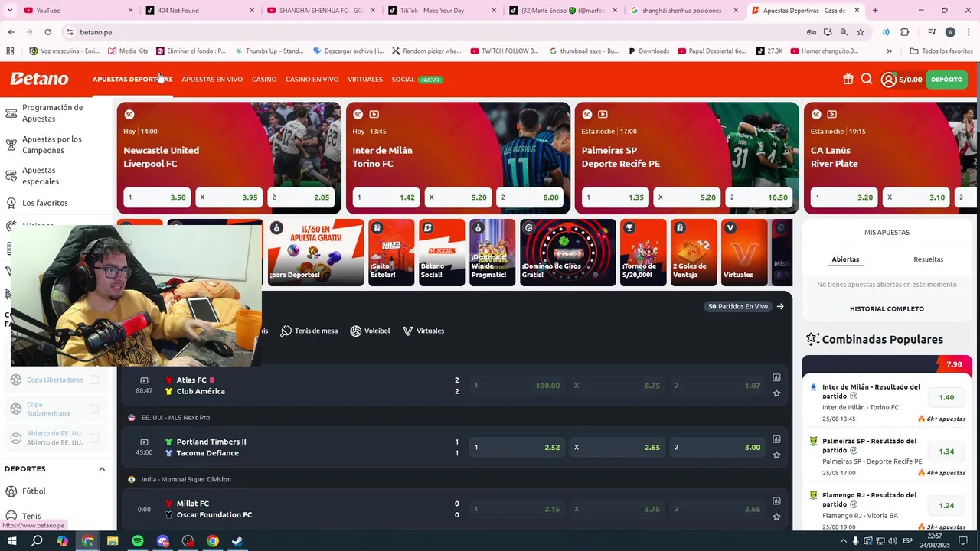Screen dimensions: 980x551
Task: Favorite the Millat FC match star
Action: tap(776, 517)
